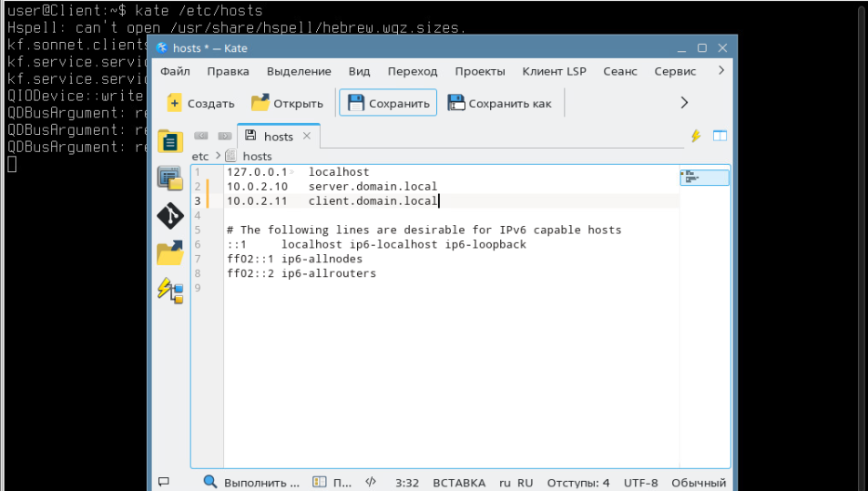This screenshot has height=491, width=868.
Task: Expand the menu bar overflow chevron
Action: [x=720, y=70]
